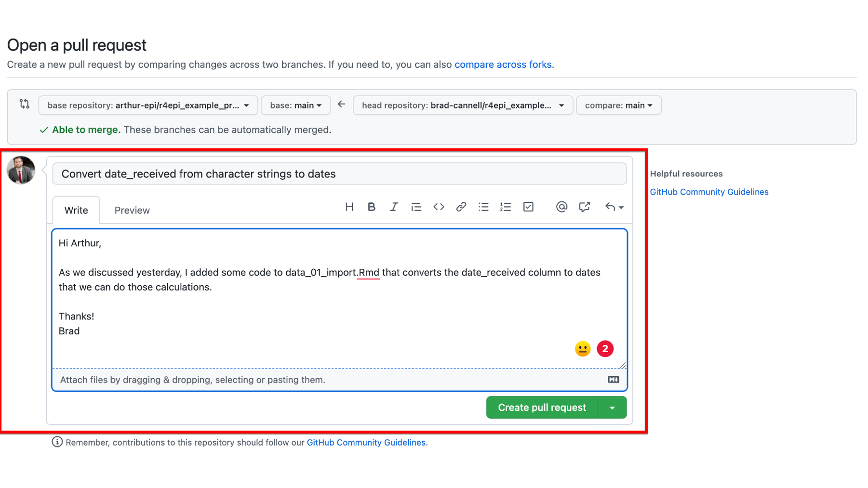The height and width of the screenshot is (488, 868).
Task: Click the Markdown supported icon
Action: 613,380
